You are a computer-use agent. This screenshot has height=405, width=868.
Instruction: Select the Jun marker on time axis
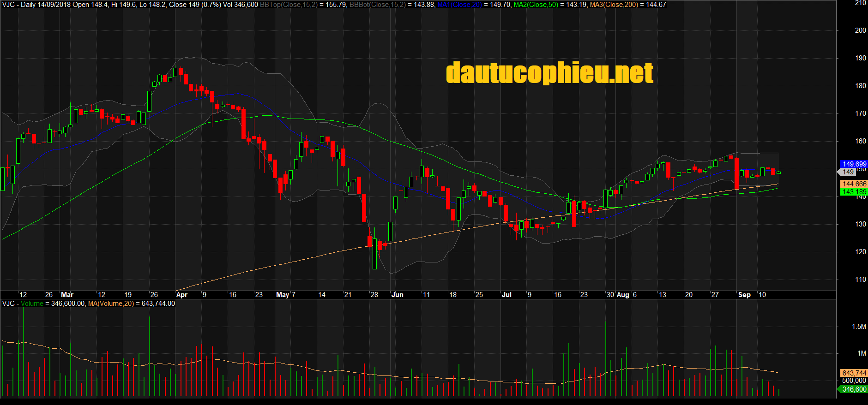click(x=397, y=295)
